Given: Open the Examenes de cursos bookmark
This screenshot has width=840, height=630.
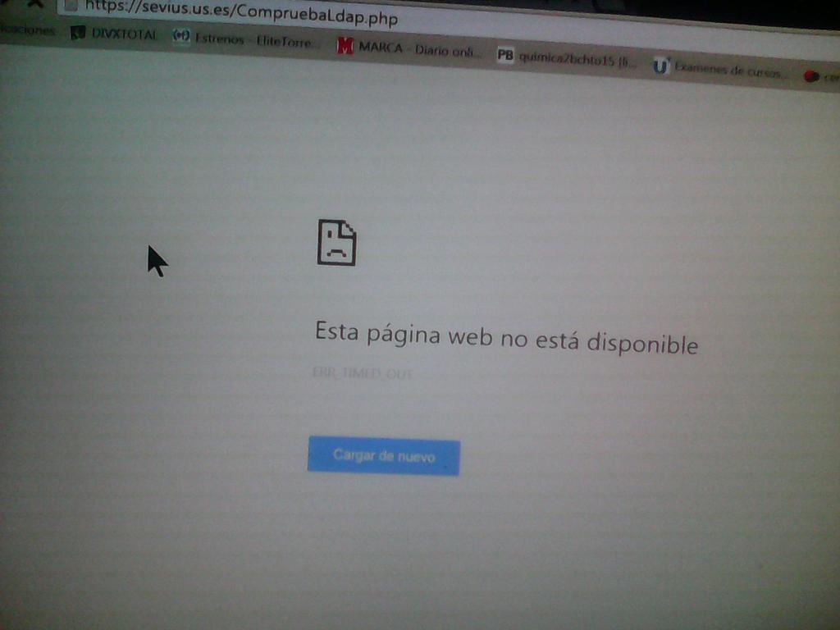Looking at the screenshot, I should [x=720, y=69].
